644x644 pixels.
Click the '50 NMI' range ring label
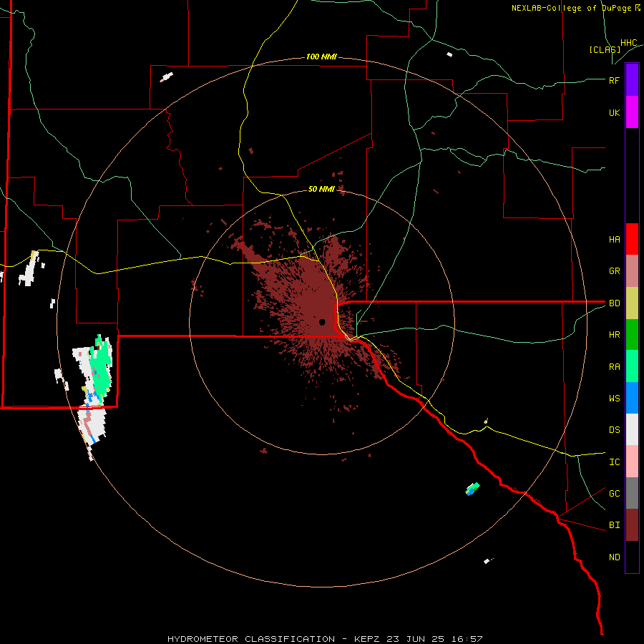(321, 189)
